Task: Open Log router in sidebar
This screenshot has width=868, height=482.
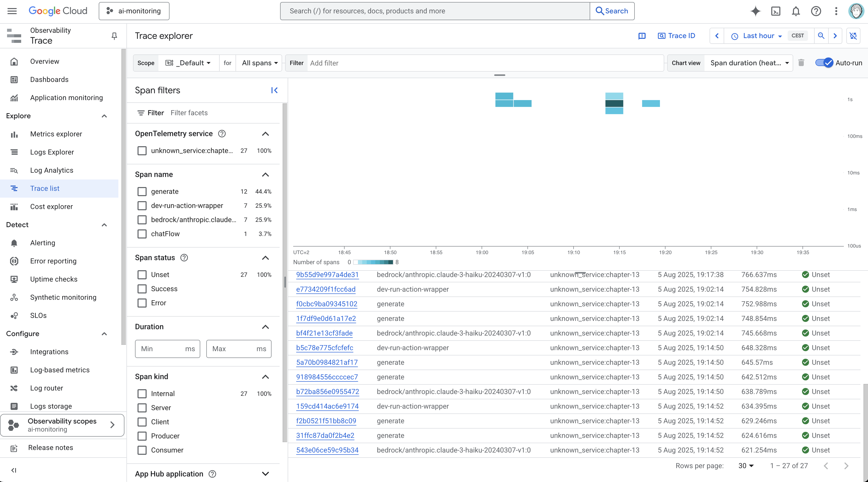Action: click(x=47, y=388)
